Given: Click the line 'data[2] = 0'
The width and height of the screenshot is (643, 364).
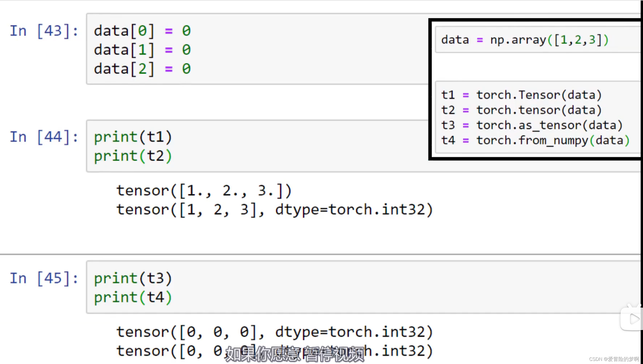Looking at the screenshot, I should [142, 69].
